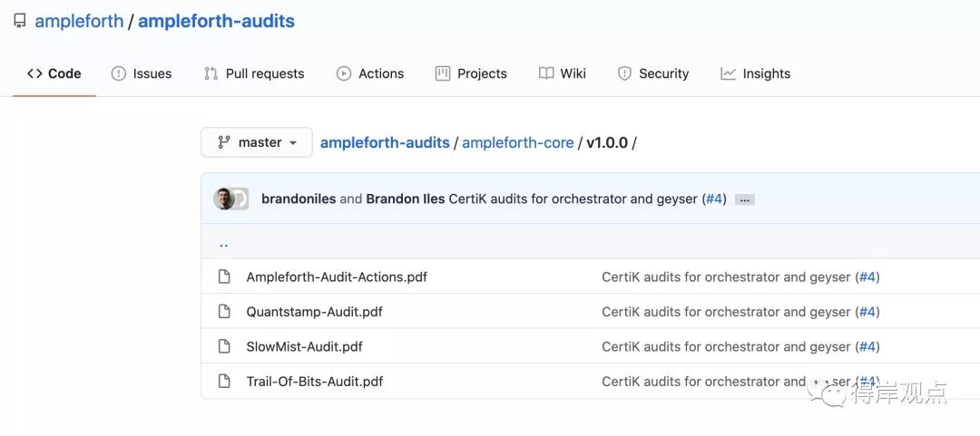Switch to the Code tab
980x436 pixels.
[54, 73]
